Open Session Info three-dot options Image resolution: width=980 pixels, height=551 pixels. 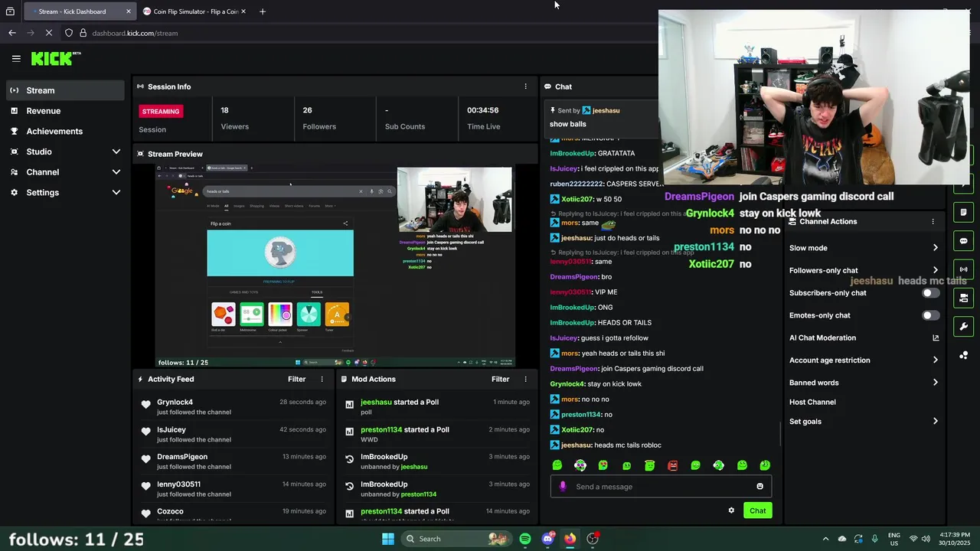coord(525,86)
